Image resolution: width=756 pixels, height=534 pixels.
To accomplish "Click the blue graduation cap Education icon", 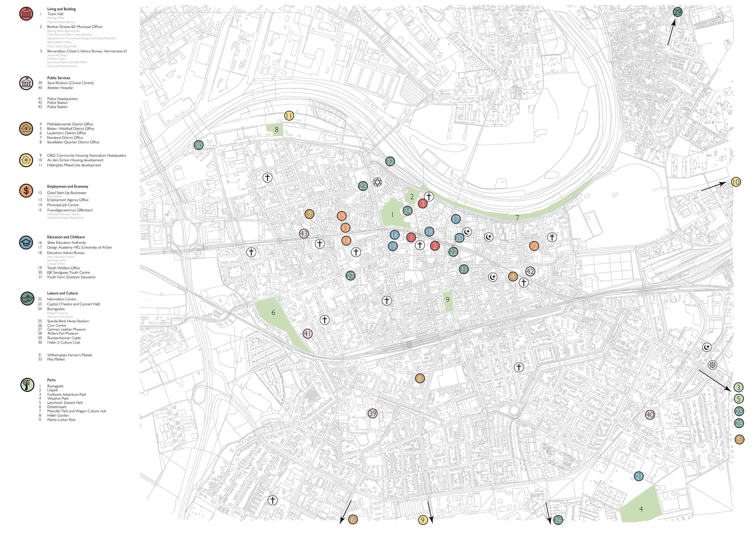I will (26, 243).
